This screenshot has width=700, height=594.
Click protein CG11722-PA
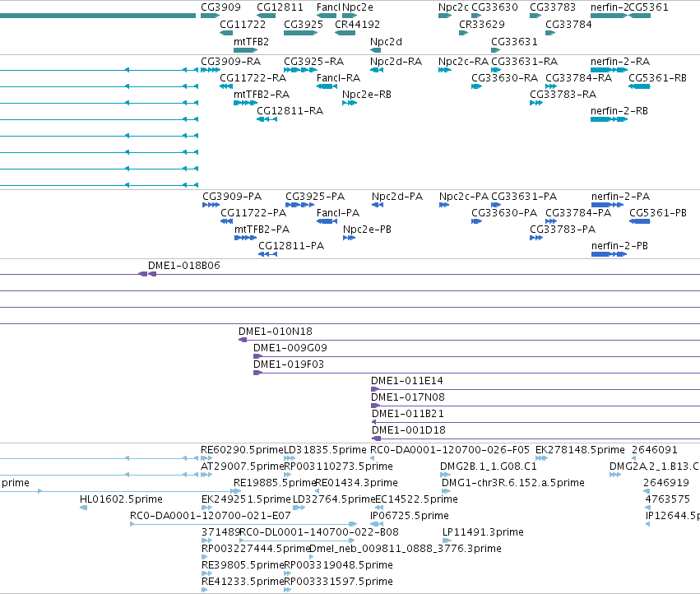click(x=227, y=221)
